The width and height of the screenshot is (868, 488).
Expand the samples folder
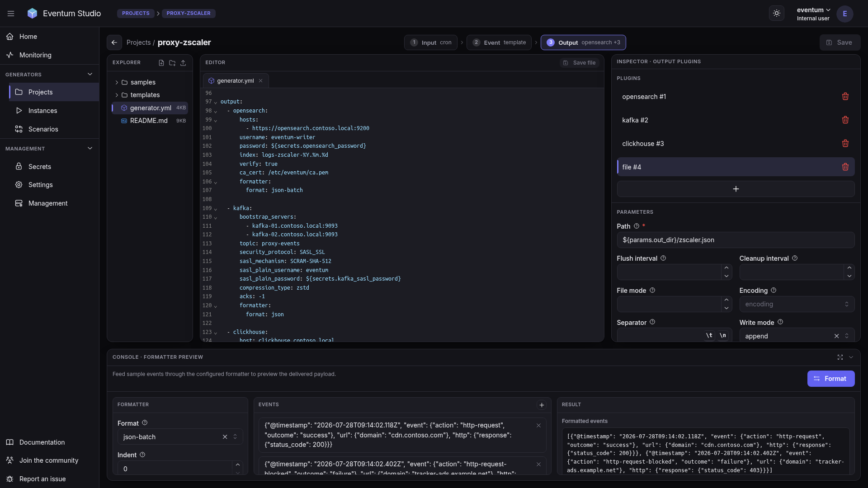(x=117, y=83)
